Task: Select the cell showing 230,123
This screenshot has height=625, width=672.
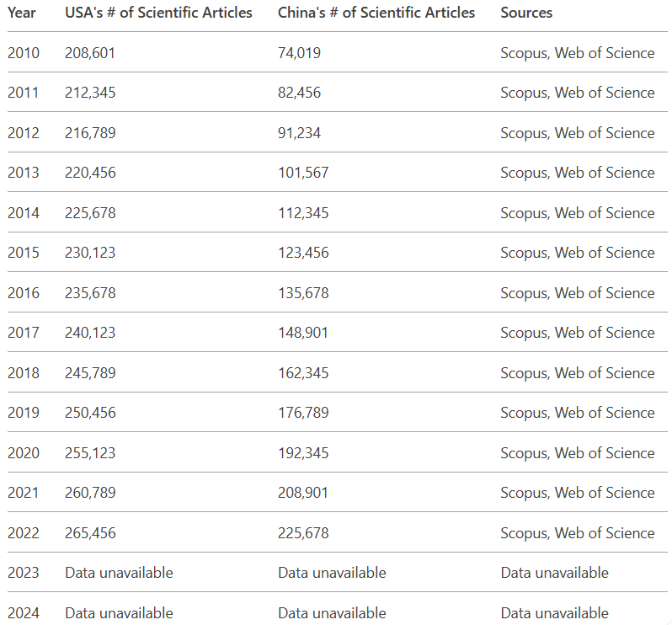Action: [90, 253]
